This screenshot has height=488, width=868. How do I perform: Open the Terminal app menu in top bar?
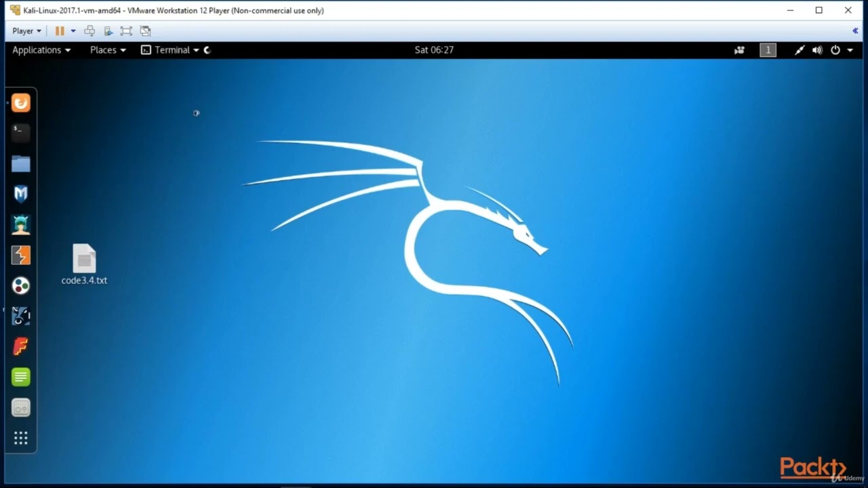pos(170,49)
